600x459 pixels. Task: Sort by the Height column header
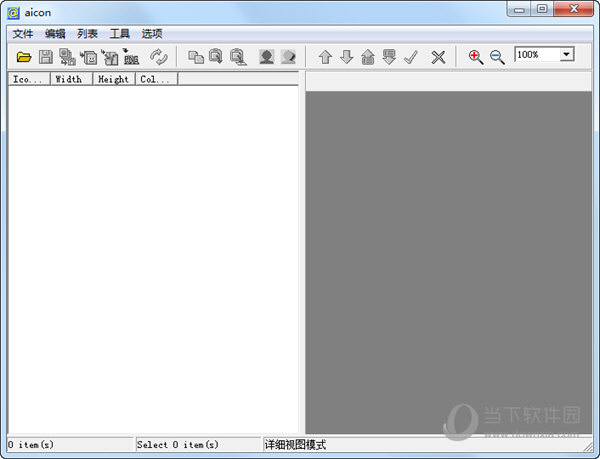tap(114, 79)
